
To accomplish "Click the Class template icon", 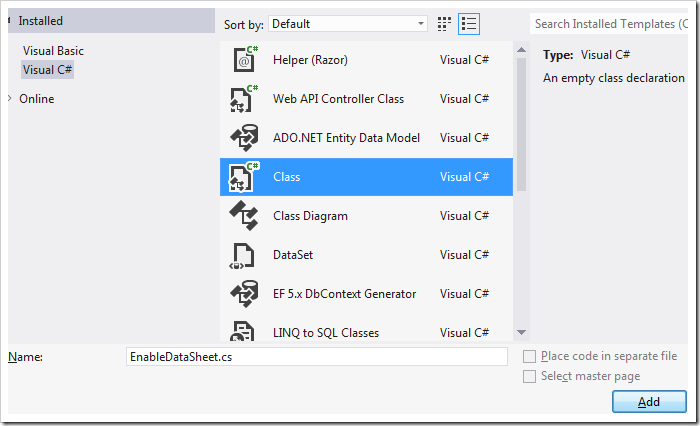I will [244, 177].
